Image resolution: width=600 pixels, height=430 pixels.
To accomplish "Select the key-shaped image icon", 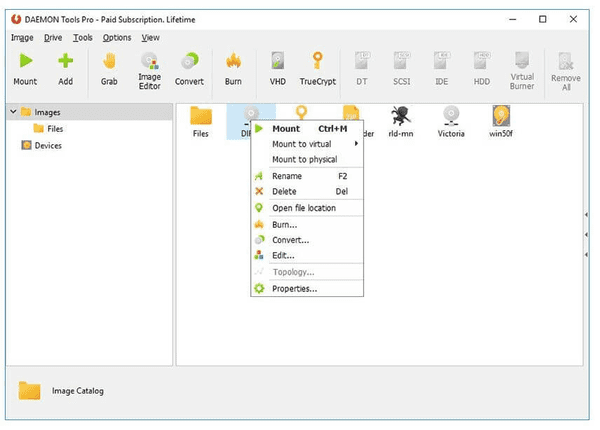I will [302, 112].
